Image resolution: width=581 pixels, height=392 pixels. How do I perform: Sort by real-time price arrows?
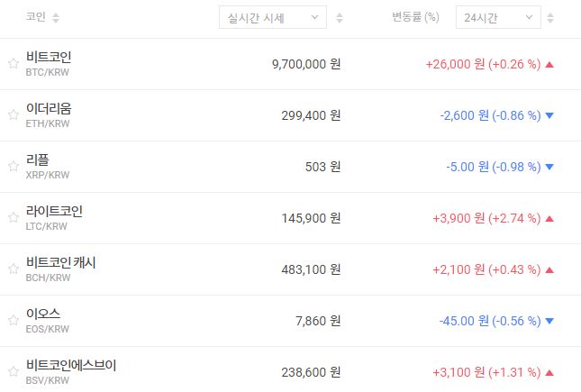pos(339,18)
